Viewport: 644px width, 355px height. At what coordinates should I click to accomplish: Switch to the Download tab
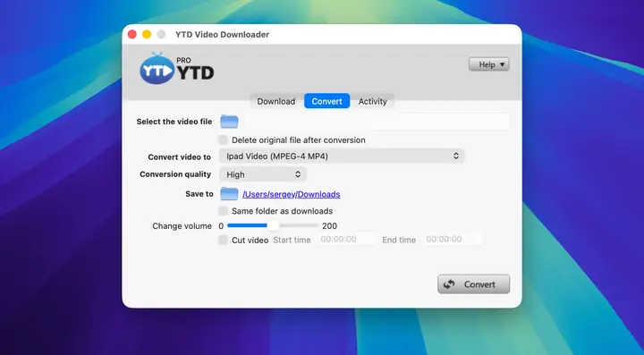coord(276,101)
